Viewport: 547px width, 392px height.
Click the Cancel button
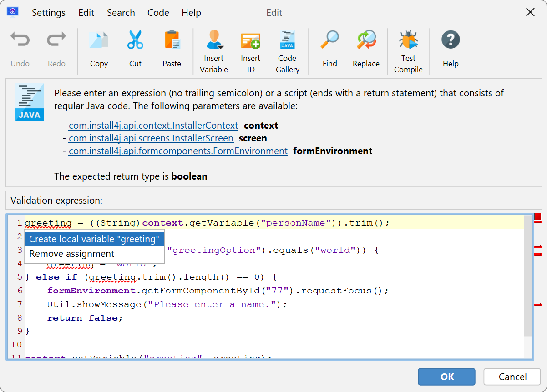click(x=512, y=377)
